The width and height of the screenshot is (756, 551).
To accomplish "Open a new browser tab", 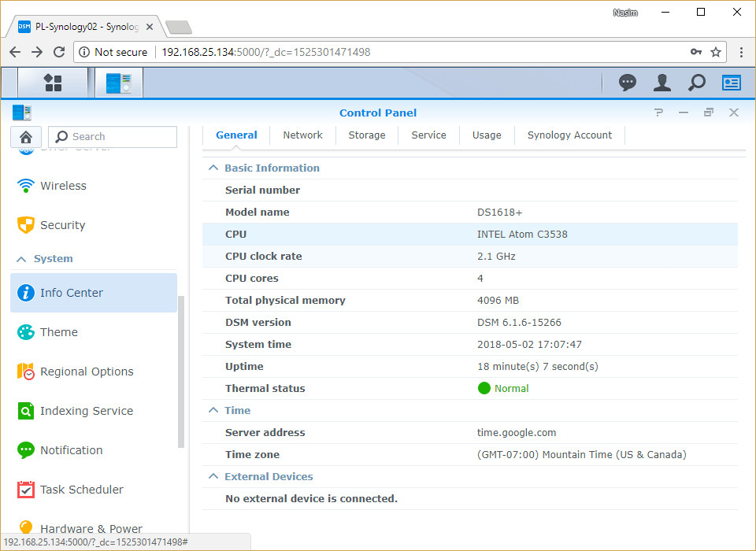I will point(179,27).
